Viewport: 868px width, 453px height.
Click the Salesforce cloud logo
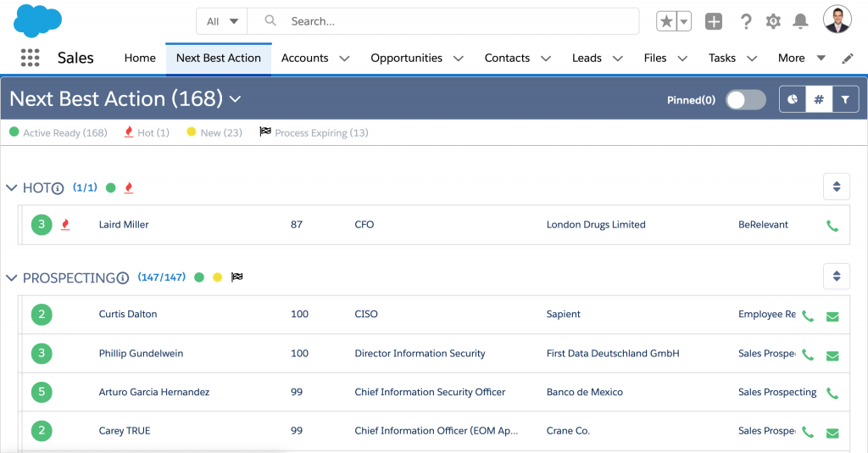click(37, 20)
